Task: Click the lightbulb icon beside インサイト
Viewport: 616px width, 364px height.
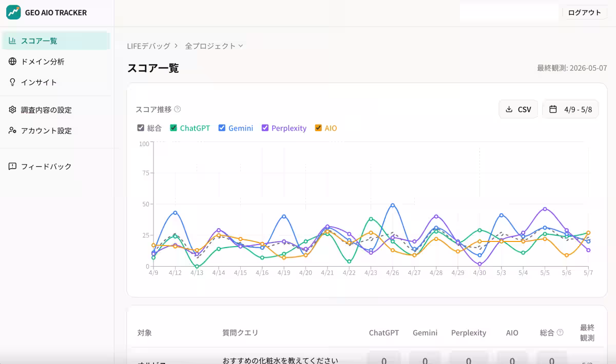Action: (12, 82)
